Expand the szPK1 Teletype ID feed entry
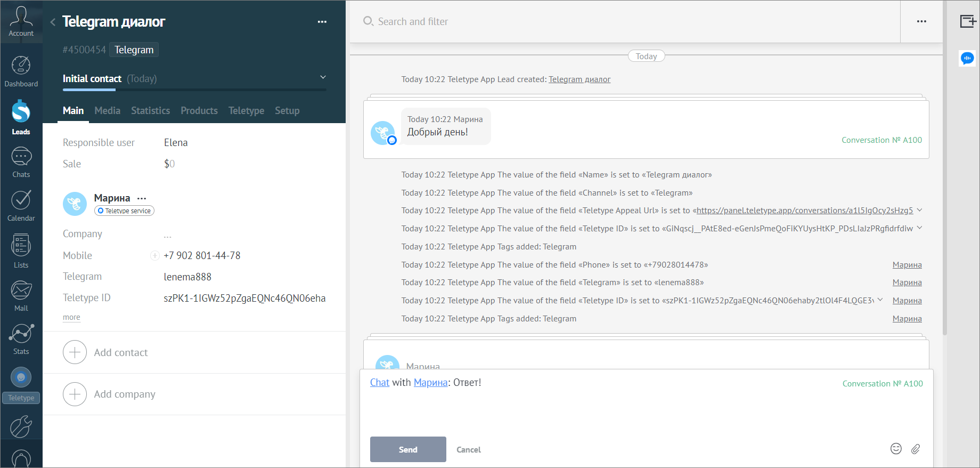This screenshot has height=468, width=980. pos(880,300)
